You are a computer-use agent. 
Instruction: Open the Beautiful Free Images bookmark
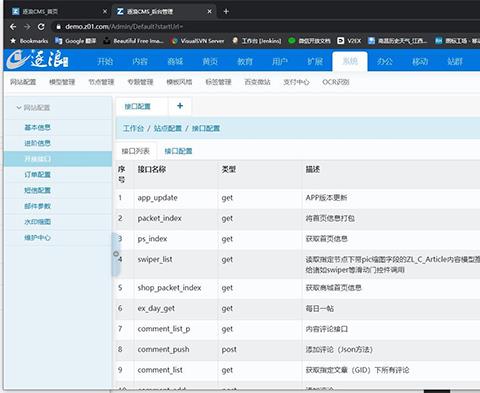point(133,41)
